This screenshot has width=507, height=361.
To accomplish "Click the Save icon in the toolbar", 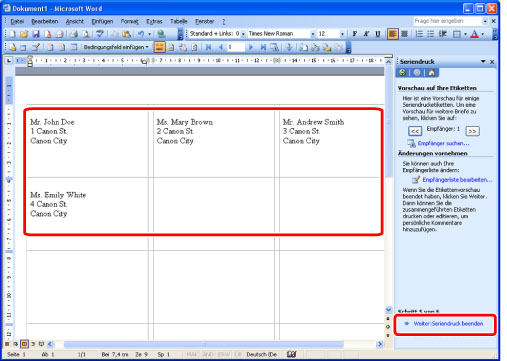I will (36, 34).
